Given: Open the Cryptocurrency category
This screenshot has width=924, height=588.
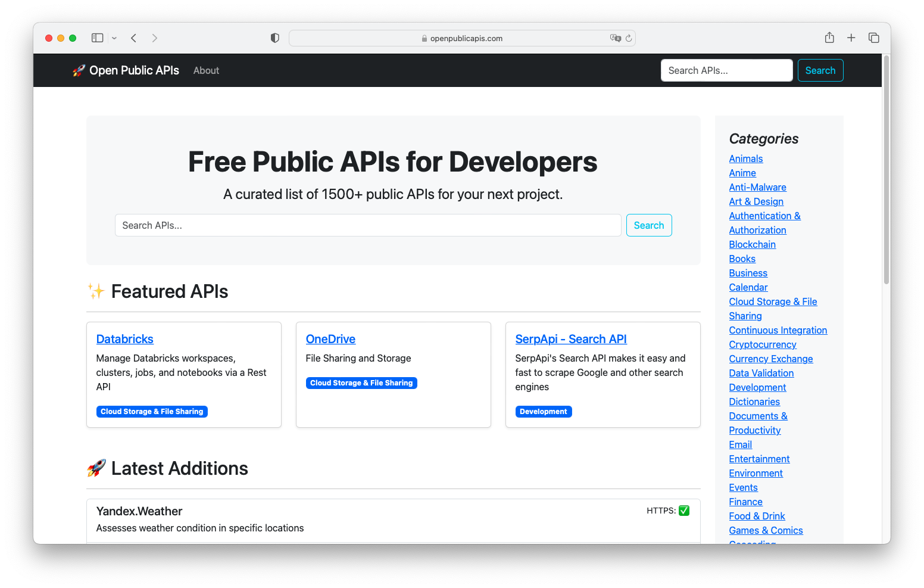Looking at the screenshot, I should [763, 344].
